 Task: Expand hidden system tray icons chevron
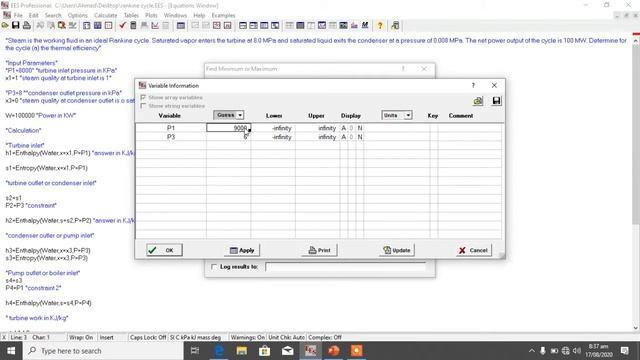(531, 351)
